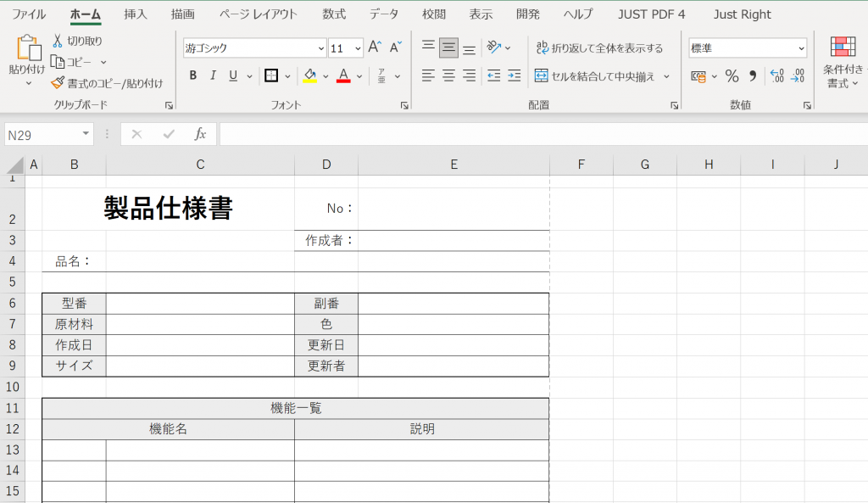Open the Name Box dropdown arrow

[86, 134]
